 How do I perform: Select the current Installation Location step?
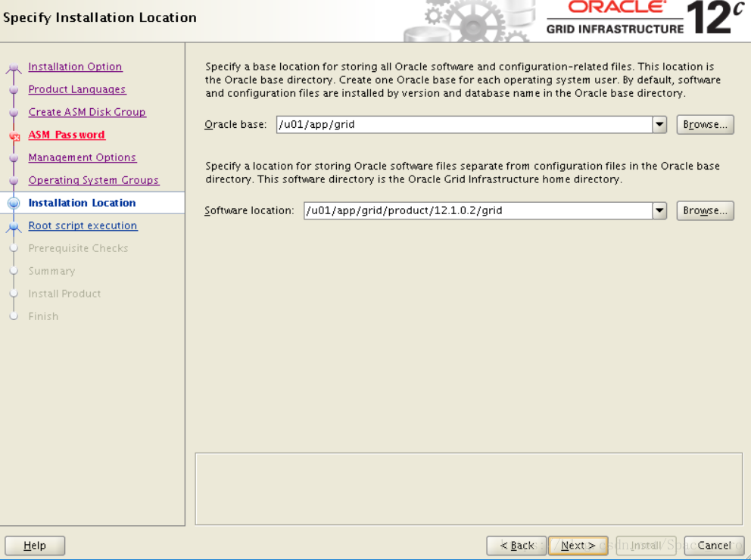[x=82, y=203]
